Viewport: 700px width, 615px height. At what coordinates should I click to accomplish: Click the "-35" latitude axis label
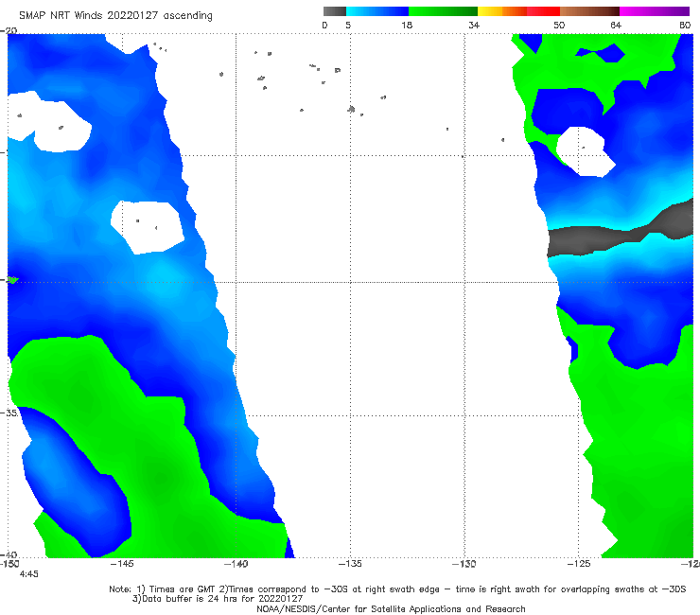(x=9, y=413)
